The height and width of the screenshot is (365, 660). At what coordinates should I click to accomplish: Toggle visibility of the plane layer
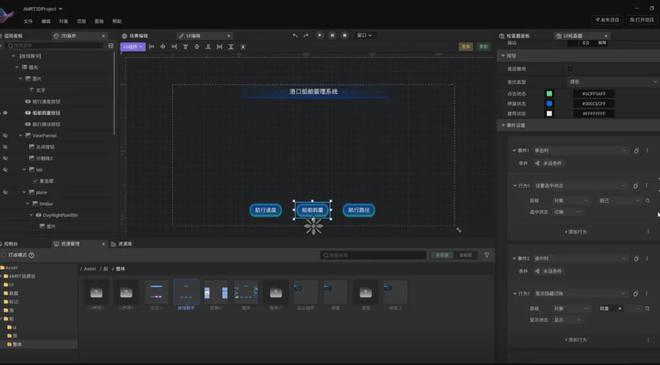5,192
